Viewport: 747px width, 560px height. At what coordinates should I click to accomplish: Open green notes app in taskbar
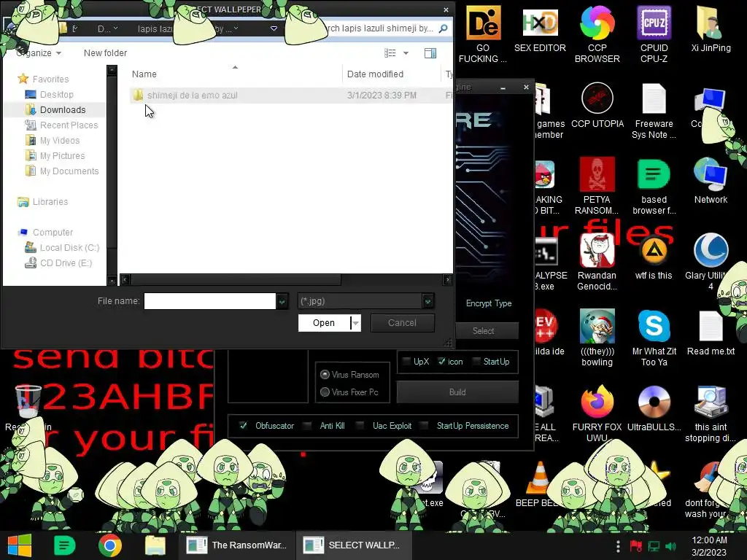[64, 545]
